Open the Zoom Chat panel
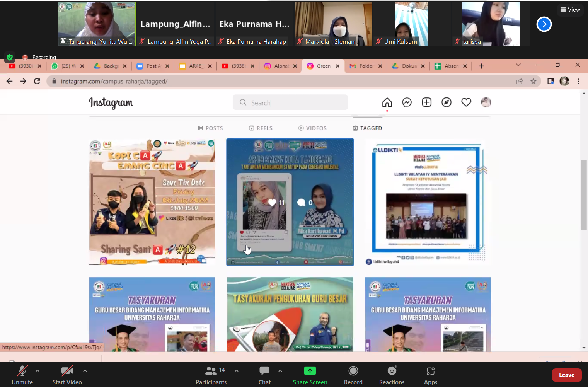The width and height of the screenshot is (588, 387). pos(265,375)
